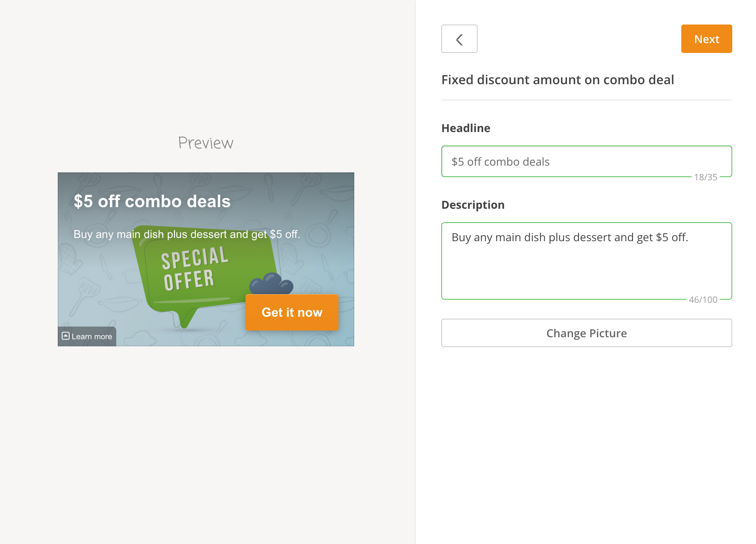Follow the Learn more link in preview
Viewport: 756px width, 544px height.
pyautogui.click(x=92, y=336)
